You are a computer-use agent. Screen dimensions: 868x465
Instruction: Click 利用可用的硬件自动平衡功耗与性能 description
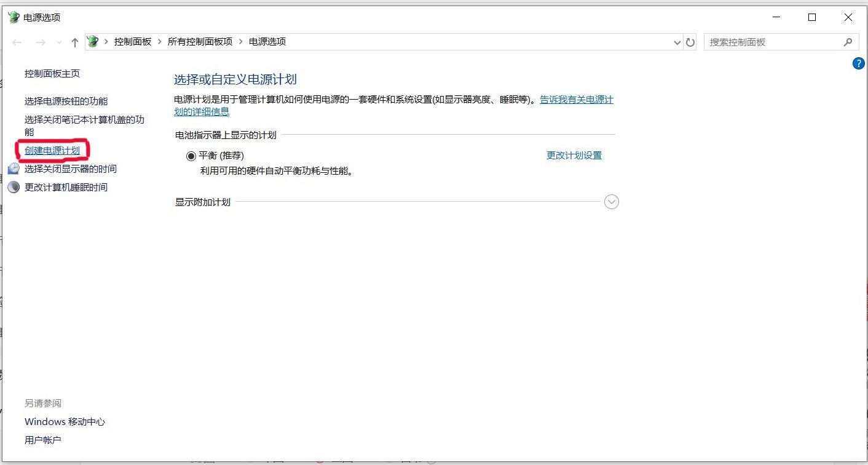click(x=278, y=171)
